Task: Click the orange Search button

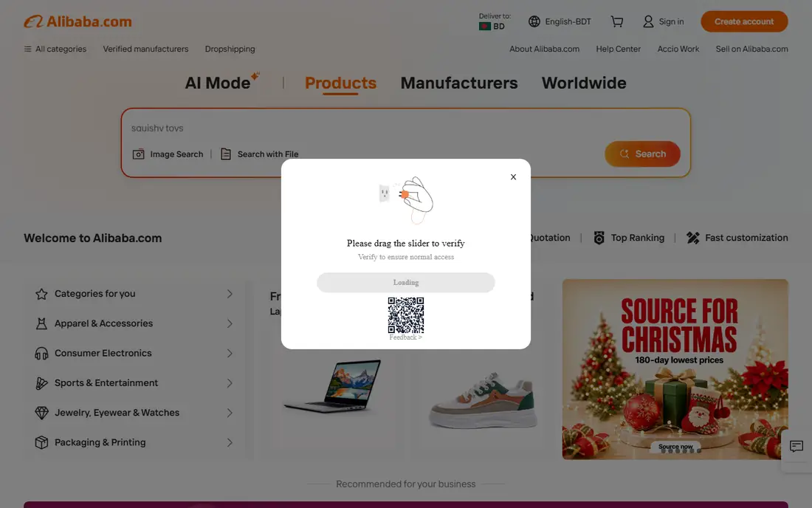Action: click(642, 154)
